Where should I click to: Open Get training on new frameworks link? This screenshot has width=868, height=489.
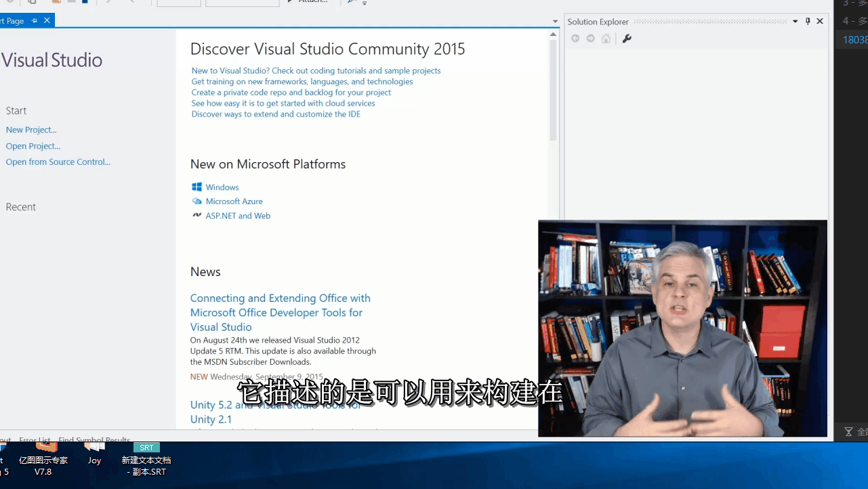(x=302, y=81)
